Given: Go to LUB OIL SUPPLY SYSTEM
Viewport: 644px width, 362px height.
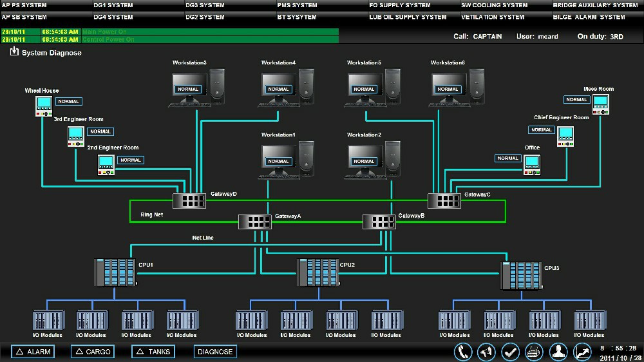Looking at the screenshot, I should (x=408, y=17).
